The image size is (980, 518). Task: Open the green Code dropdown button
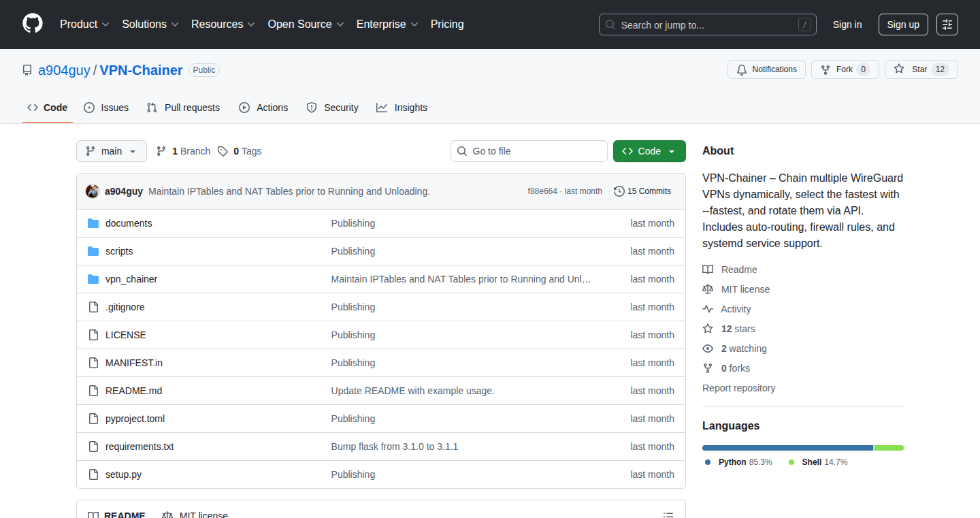[x=649, y=151]
